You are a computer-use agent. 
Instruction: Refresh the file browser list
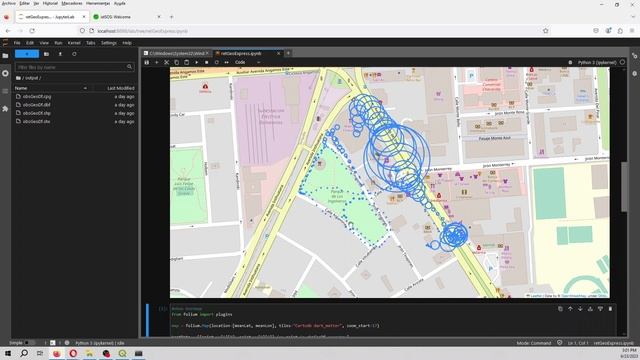[74, 54]
